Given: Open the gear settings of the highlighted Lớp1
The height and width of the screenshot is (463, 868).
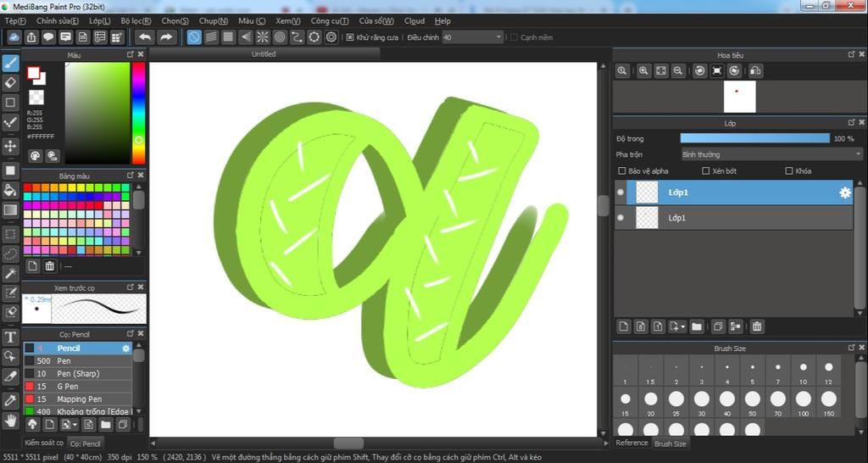Looking at the screenshot, I should coord(845,192).
